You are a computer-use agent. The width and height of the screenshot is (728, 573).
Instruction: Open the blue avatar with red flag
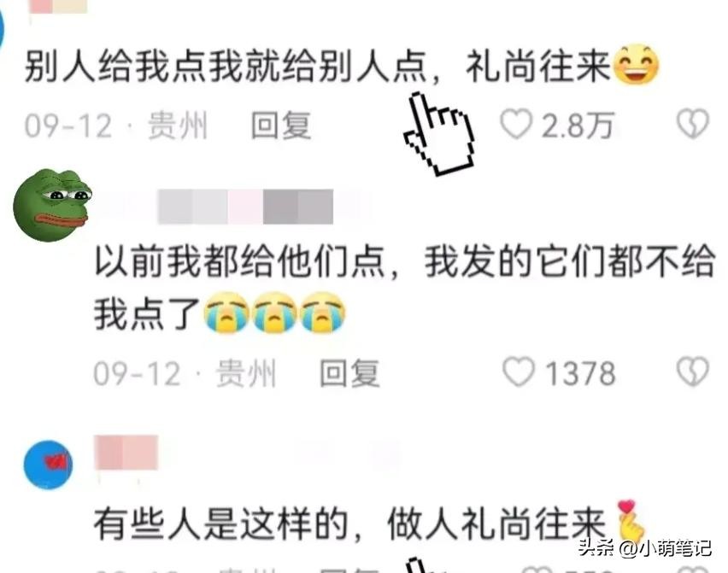49,465
